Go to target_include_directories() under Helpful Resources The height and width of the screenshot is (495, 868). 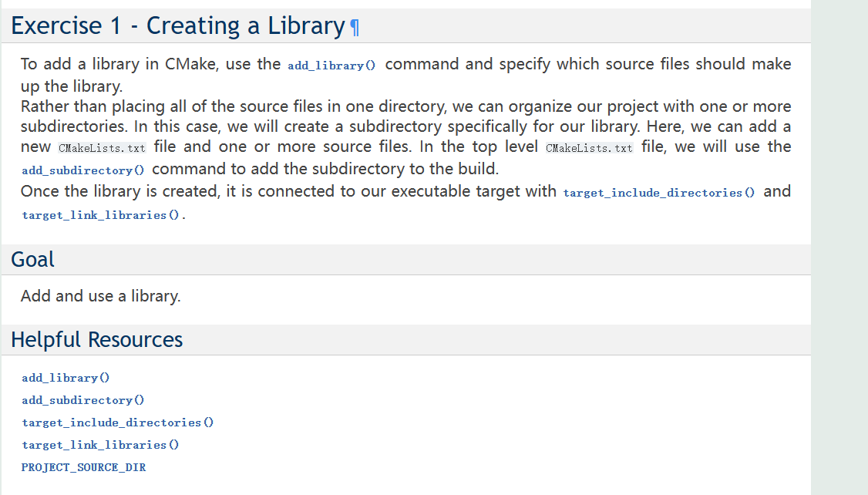117,423
